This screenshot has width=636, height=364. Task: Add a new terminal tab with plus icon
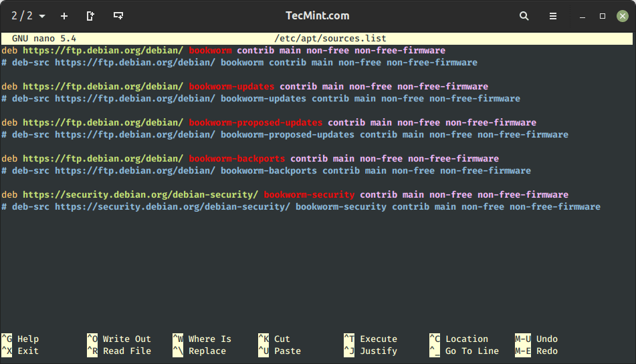[x=64, y=16]
